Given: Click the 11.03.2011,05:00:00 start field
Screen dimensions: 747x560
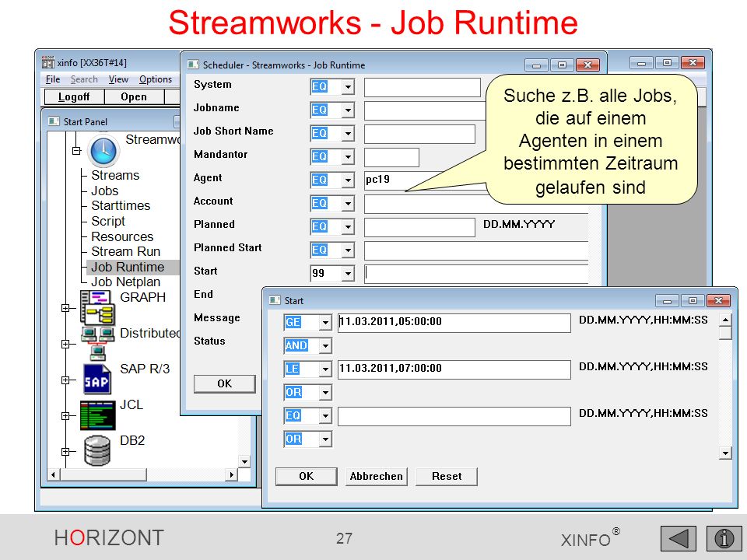Looking at the screenshot, I should tap(454, 322).
